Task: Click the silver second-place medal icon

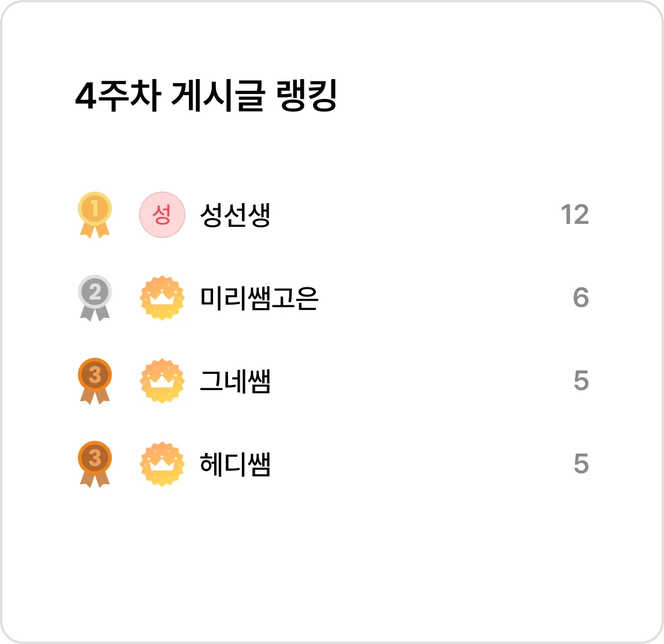Action: pos(95,298)
